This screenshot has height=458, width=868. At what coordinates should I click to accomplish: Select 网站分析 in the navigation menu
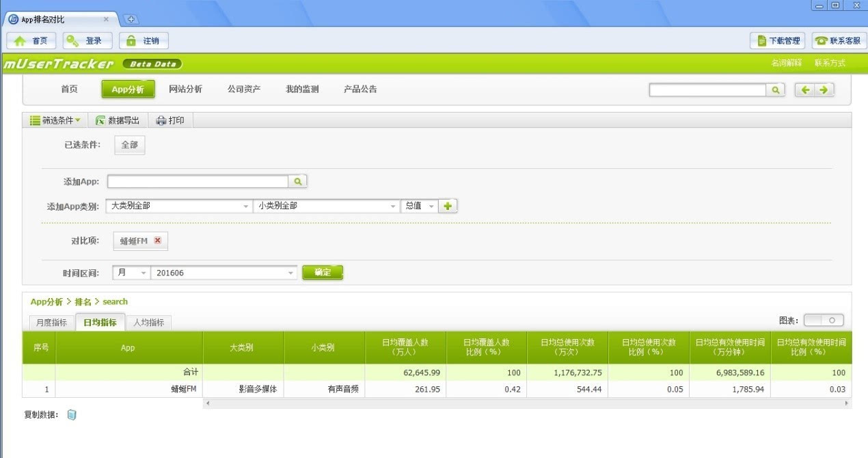(x=185, y=89)
